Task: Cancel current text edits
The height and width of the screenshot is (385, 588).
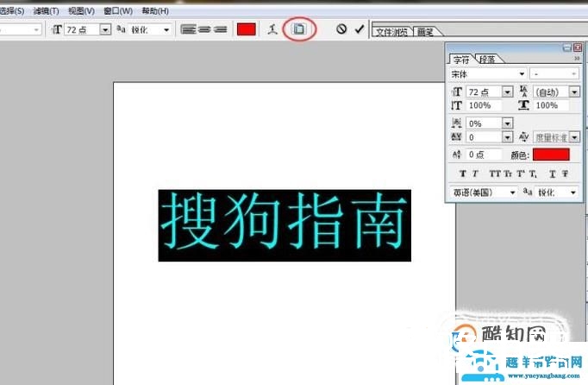Action: coord(341,29)
